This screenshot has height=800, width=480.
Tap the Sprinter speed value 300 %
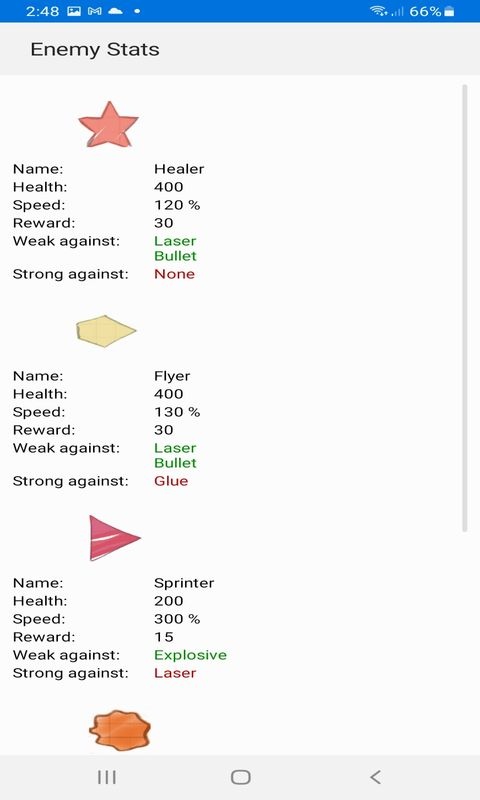(x=177, y=619)
